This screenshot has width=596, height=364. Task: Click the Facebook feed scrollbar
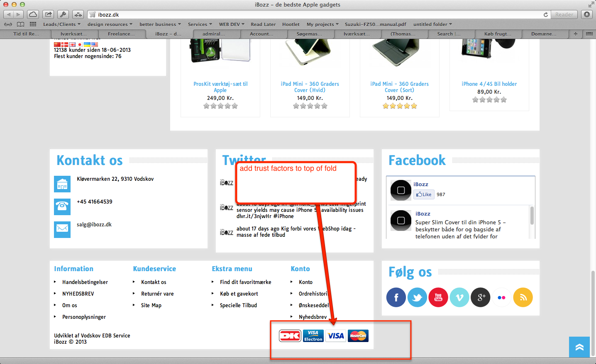[532, 216]
